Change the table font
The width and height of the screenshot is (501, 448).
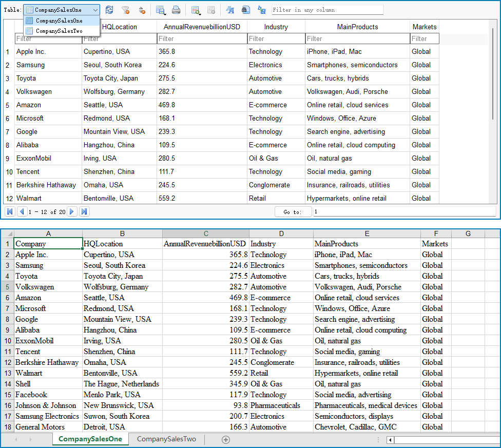point(230,10)
